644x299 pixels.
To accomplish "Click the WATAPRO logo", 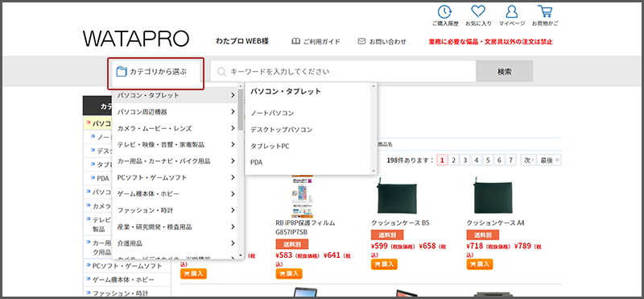I will [136, 38].
